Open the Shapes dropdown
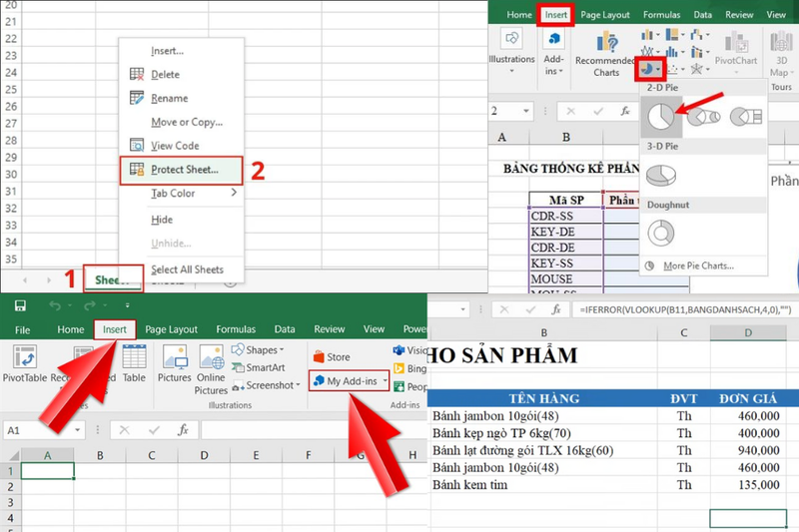The width and height of the screenshot is (799, 532). coord(258,349)
